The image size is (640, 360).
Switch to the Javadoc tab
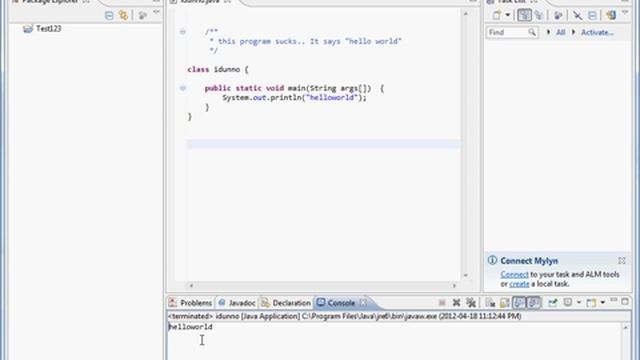(237, 303)
